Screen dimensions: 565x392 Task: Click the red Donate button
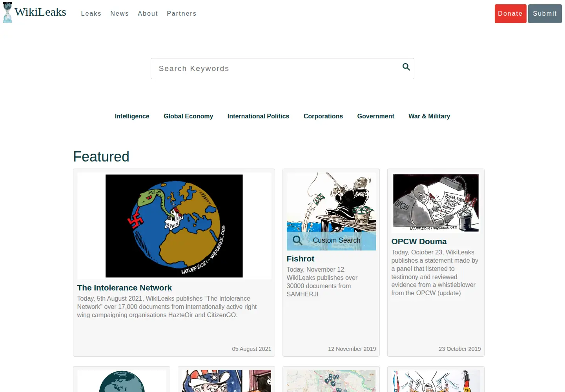click(510, 14)
